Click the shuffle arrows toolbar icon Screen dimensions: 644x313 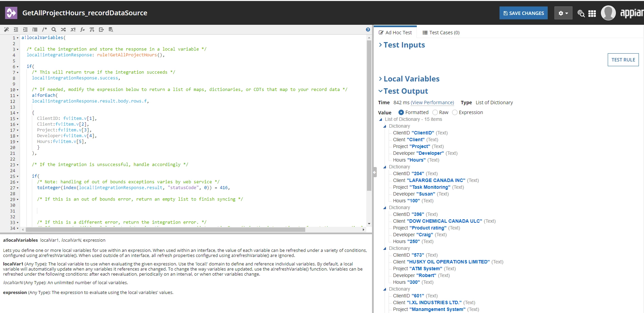63,30
